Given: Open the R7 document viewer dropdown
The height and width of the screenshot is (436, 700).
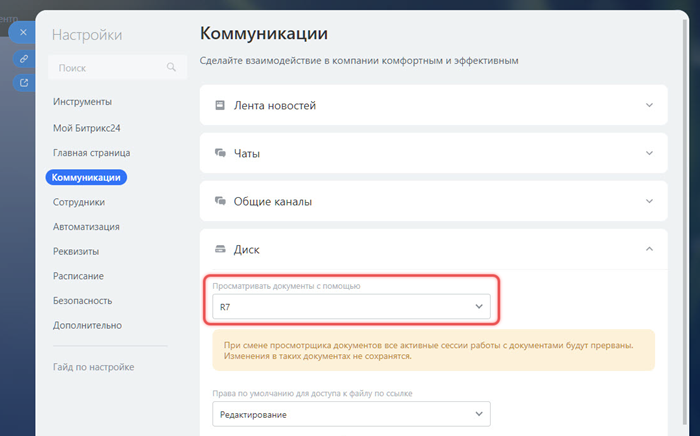Looking at the screenshot, I should click(351, 307).
